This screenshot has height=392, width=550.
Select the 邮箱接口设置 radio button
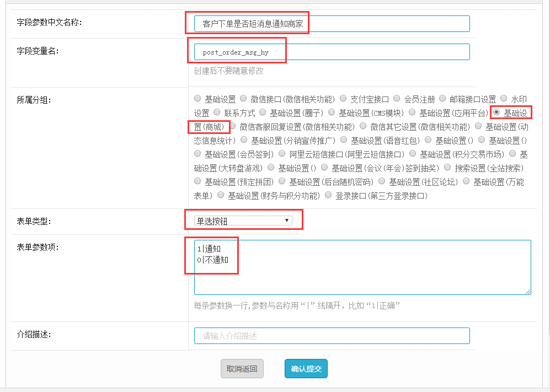[x=442, y=99]
